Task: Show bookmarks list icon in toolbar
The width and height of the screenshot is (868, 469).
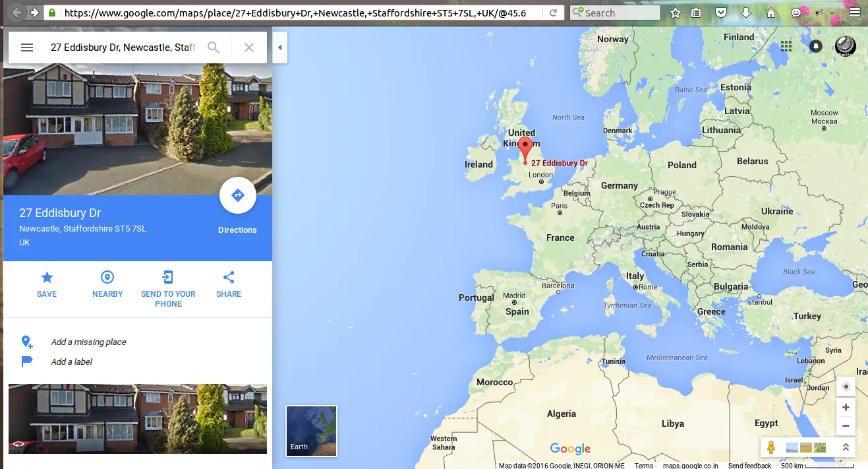Action: coord(697,13)
